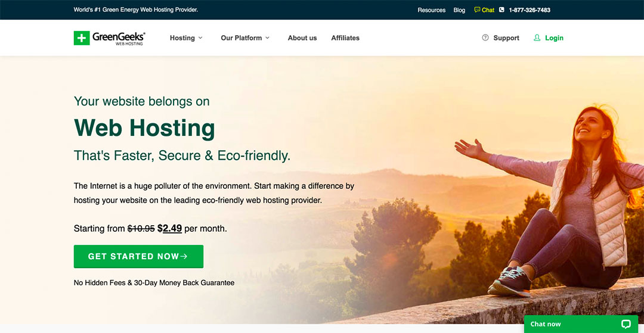Expand the Hosting dropdown chevron

click(200, 38)
